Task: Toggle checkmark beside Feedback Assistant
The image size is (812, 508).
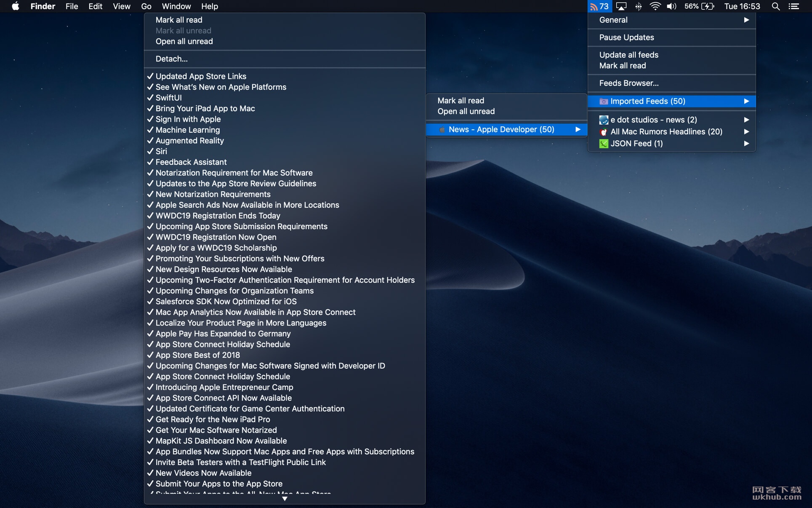Action: click(150, 162)
